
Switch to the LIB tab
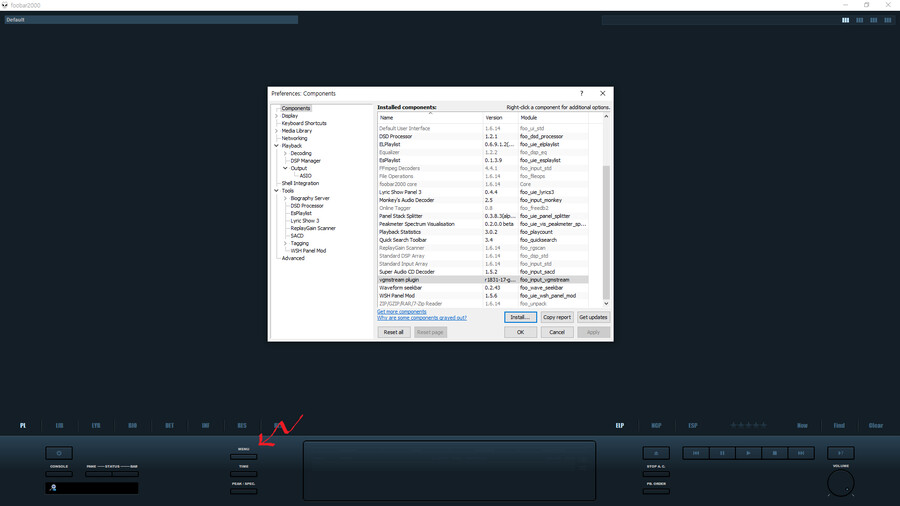[x=59, y=426]
